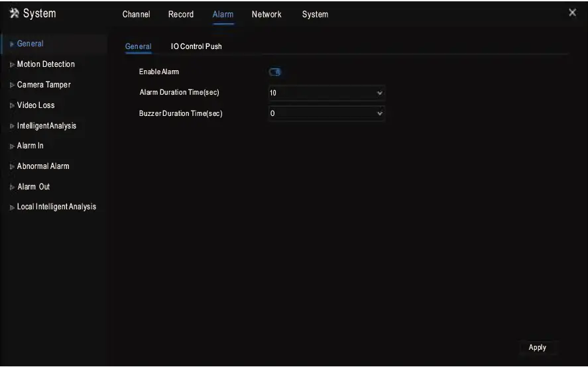Go to the Network tab
Viewport: 588px width, 367px height.
click(266, 15)
